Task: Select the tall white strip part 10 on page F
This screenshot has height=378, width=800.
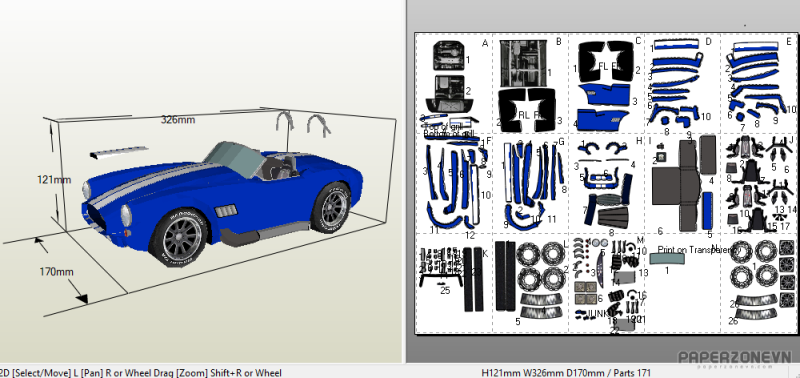Action: coord(475,195)
